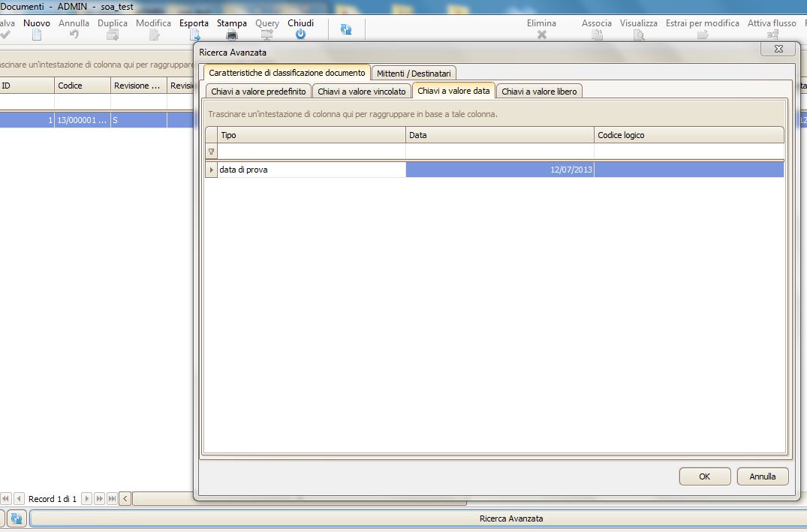Sort by the Codice logico column header

coord(688,135)
